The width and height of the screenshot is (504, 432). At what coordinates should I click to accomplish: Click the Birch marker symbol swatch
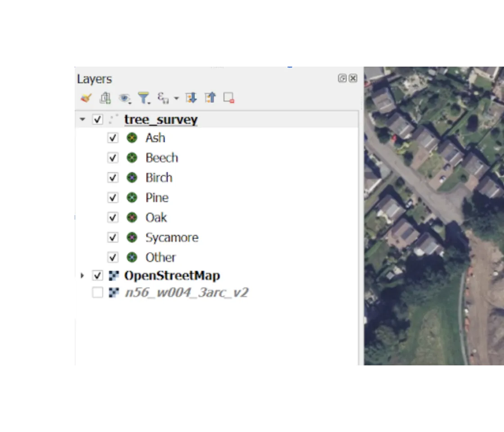(x=133, y=177)
